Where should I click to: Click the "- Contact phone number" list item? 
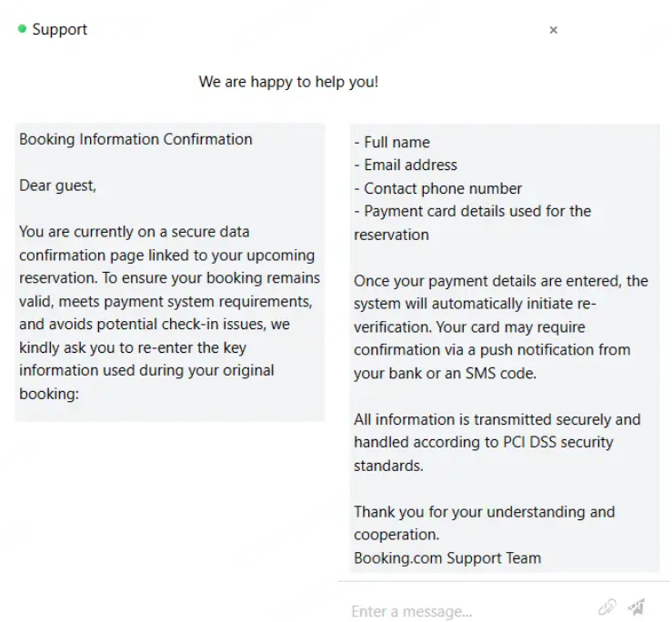(437, 188)
